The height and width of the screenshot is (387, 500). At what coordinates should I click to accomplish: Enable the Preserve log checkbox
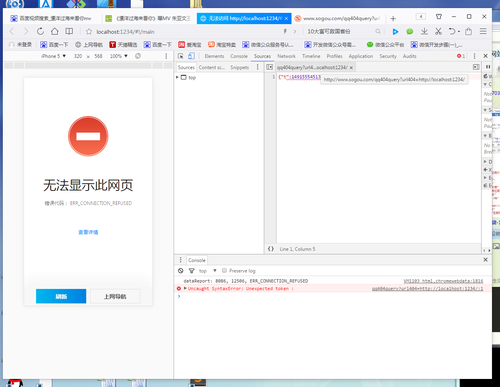[224, 270]
